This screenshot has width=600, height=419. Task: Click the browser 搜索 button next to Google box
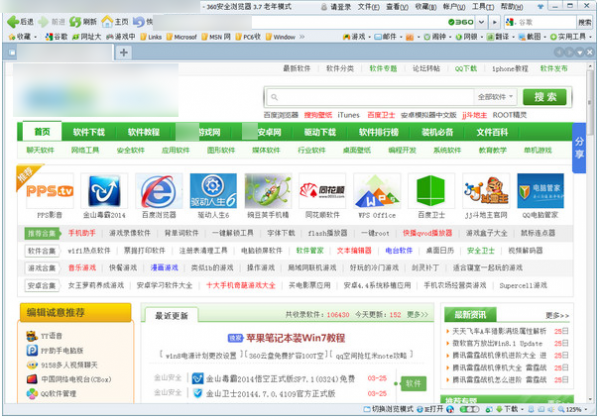[x=585, y=22]
